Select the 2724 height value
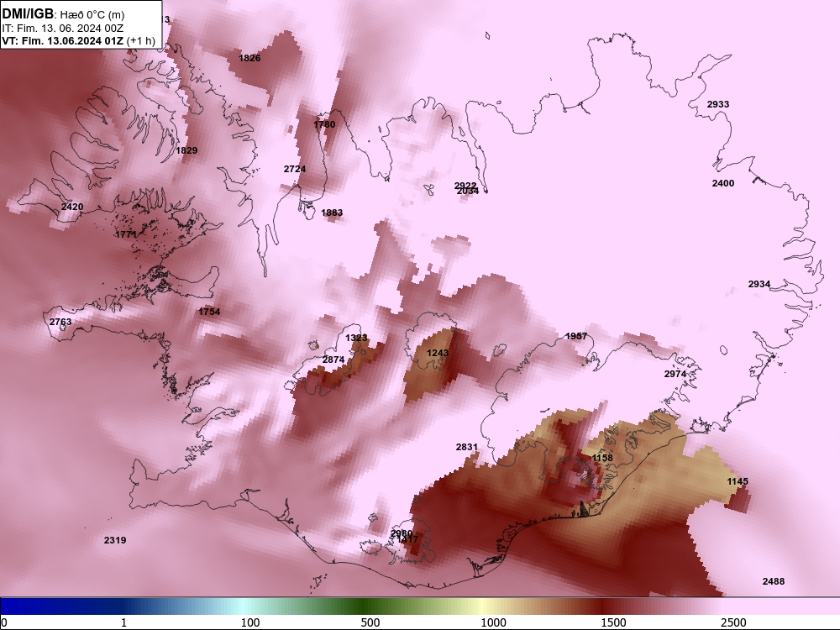The width and height of the screenshot is (840, 630). coord(295,169)
